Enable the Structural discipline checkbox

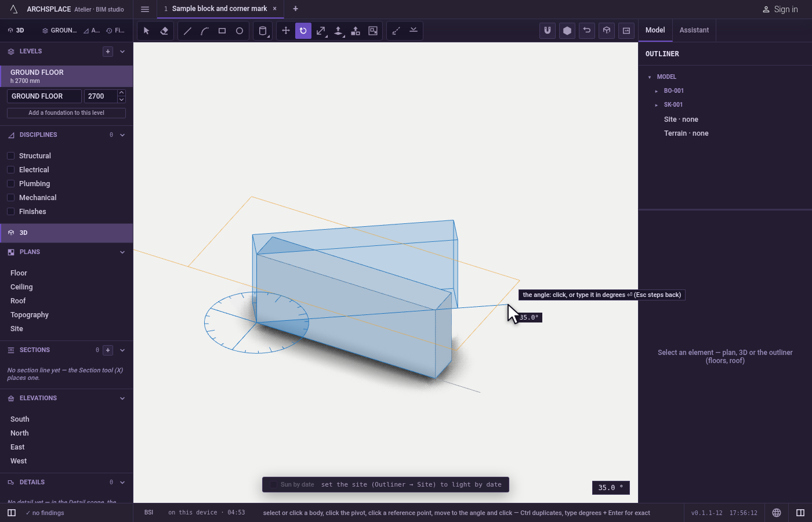10,156
